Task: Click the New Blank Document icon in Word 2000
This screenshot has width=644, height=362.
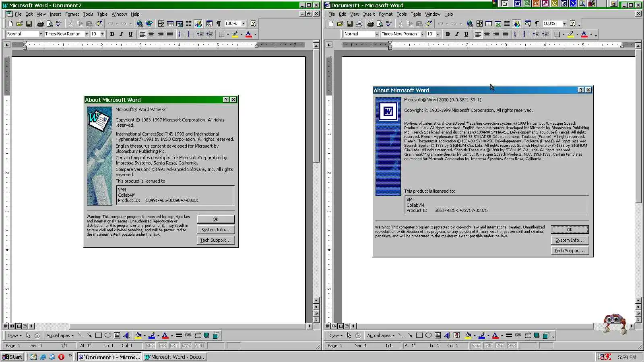Action: (x=331, y=24)
